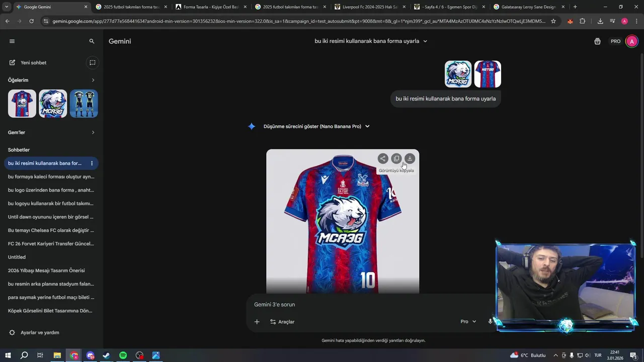Click the sidebar search icon

(x=92, y=41)
